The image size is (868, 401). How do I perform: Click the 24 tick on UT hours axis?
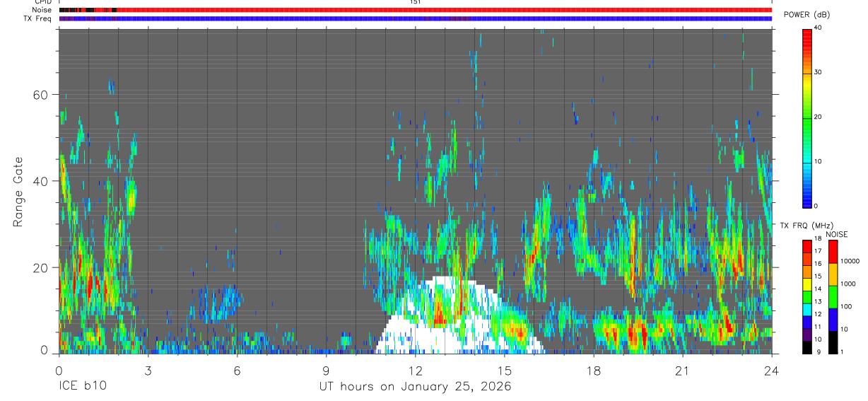(772, 371)
